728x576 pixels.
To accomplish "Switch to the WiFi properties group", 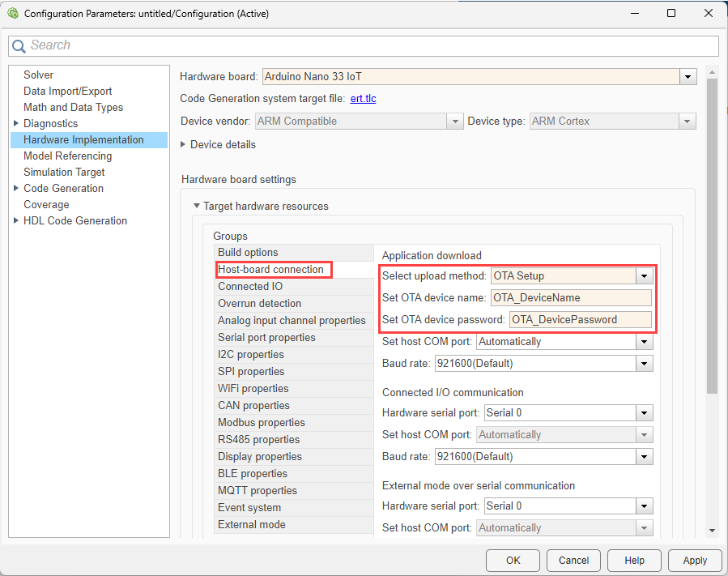I will (x=253, y=388).
